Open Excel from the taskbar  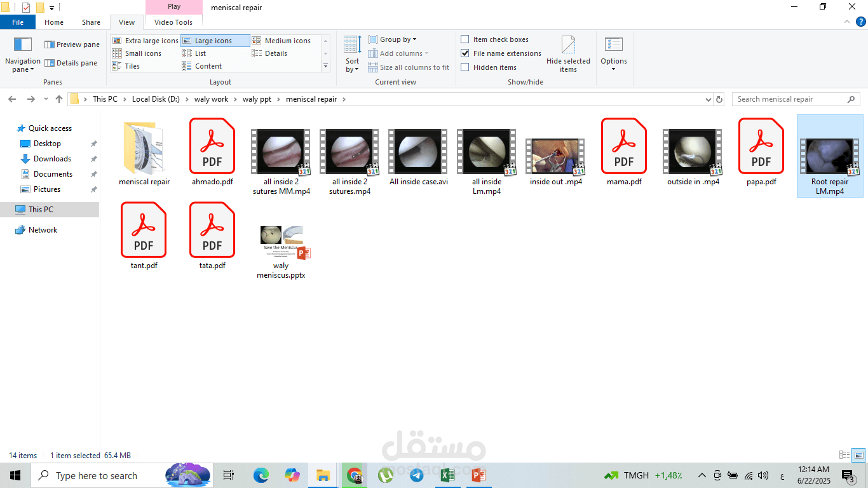click(447, 475)
